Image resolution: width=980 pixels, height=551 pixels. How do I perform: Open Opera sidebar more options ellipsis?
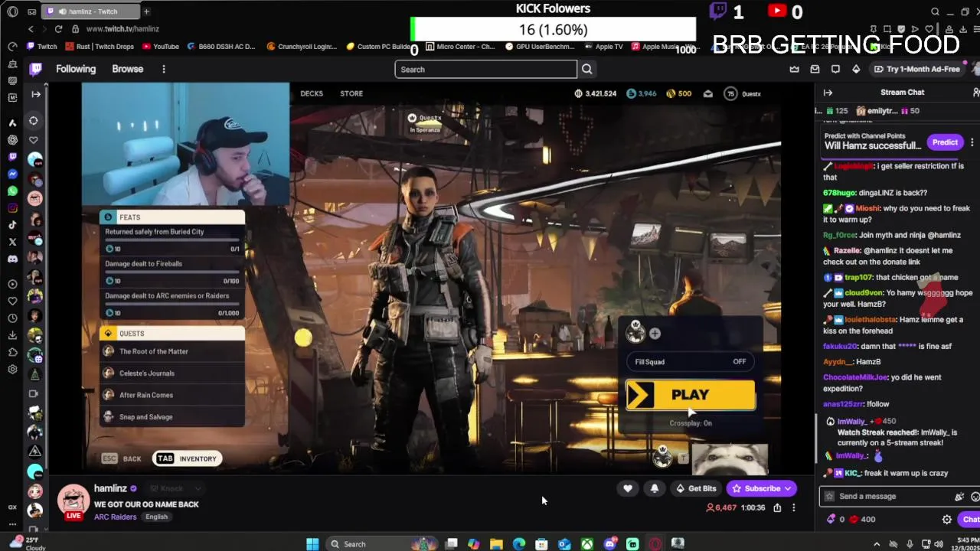coord(12,524)
